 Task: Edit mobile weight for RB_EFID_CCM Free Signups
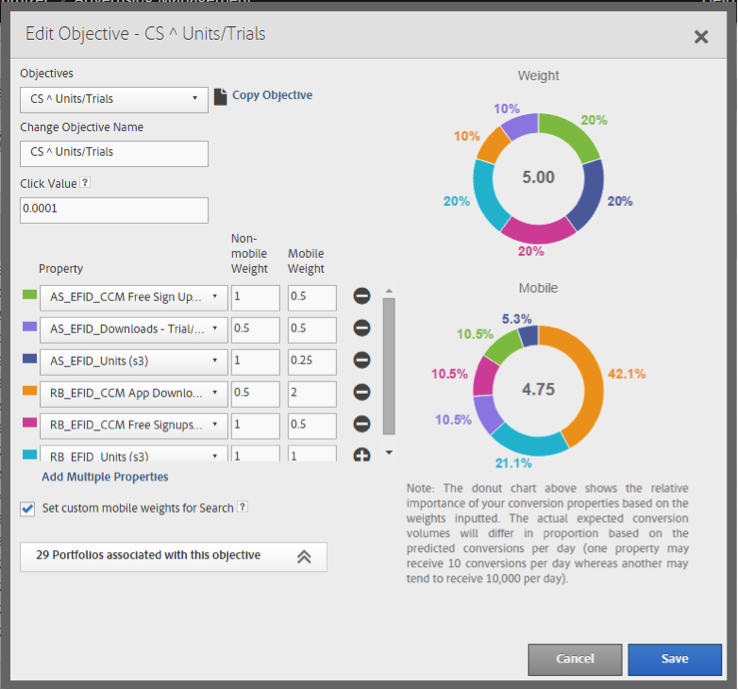(312, 425)
